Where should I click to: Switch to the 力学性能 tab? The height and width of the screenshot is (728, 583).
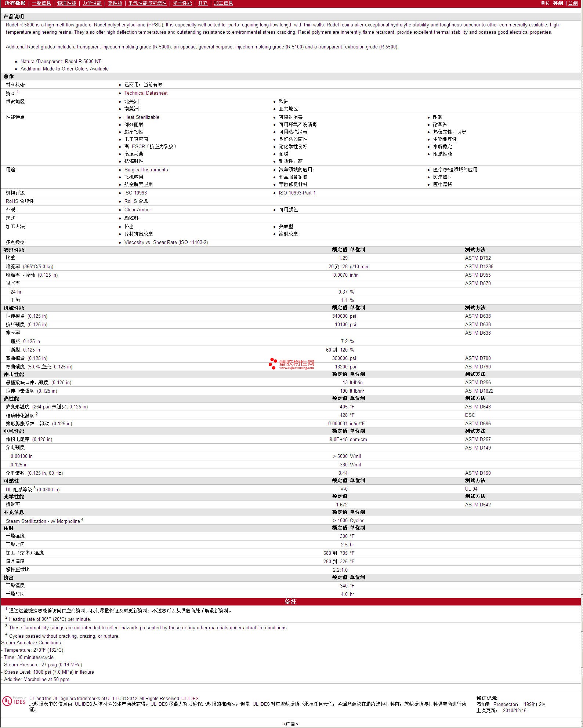[x=92, y=3]
